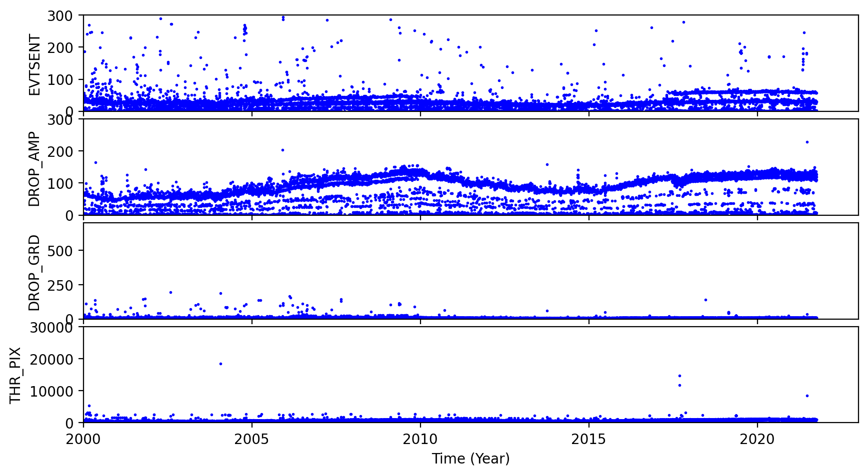
Task: Select the 2010 tick label on the time axis
Action: 420,440
